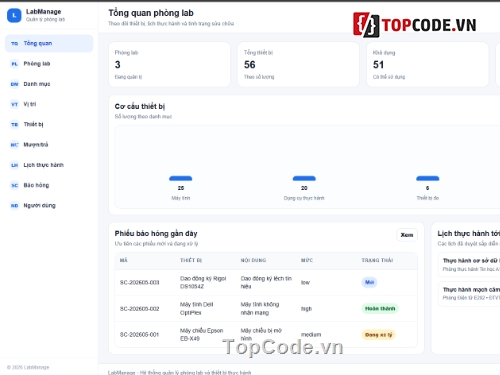The height and width of the screenshot is (375, 500).
Task: Click the Mới status badge
Action: pyautogui.click(x=369, y=282)
